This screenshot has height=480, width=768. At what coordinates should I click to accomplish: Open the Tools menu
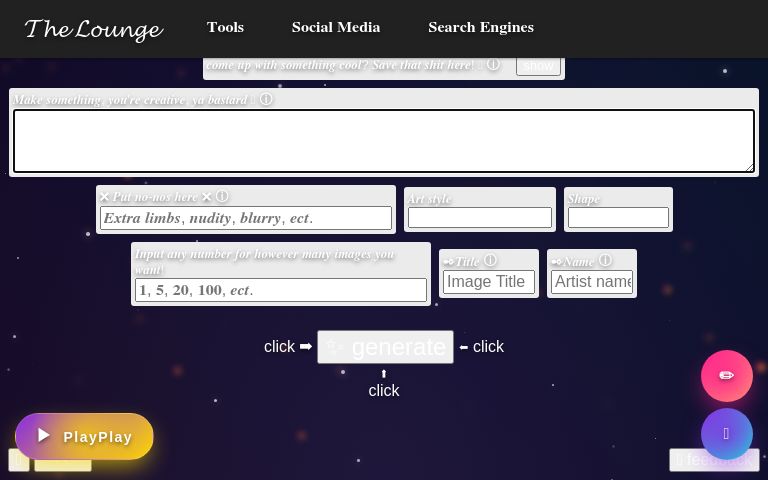[225, 27]
